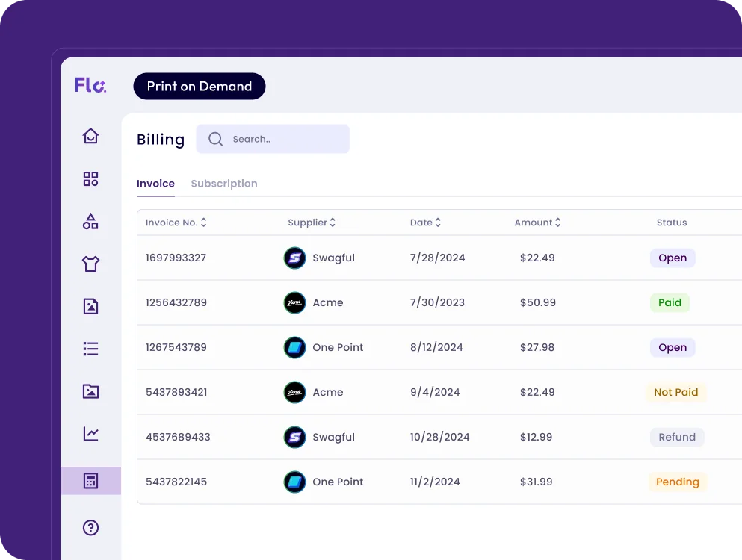
Task: Sort by Supplier column arrows
Action: (333, 223)
